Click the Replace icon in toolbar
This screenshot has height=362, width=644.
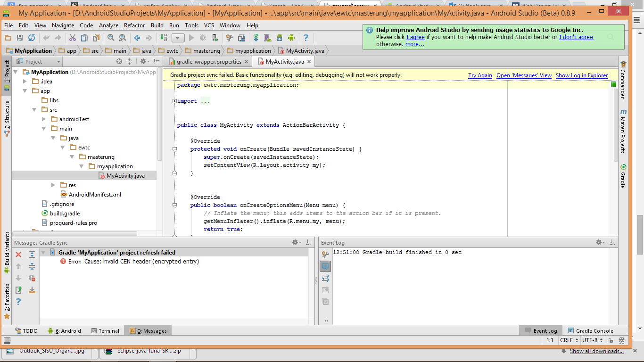pos(123,38)
